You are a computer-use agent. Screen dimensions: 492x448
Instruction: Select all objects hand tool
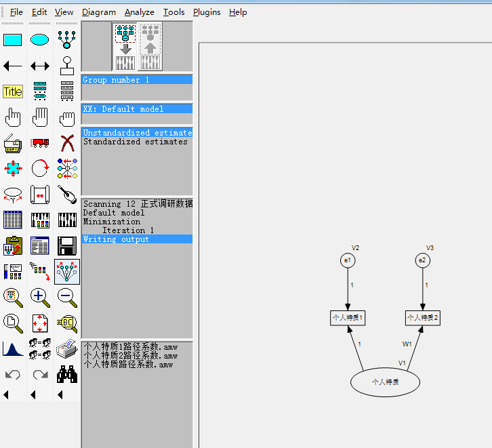(40, 117)
